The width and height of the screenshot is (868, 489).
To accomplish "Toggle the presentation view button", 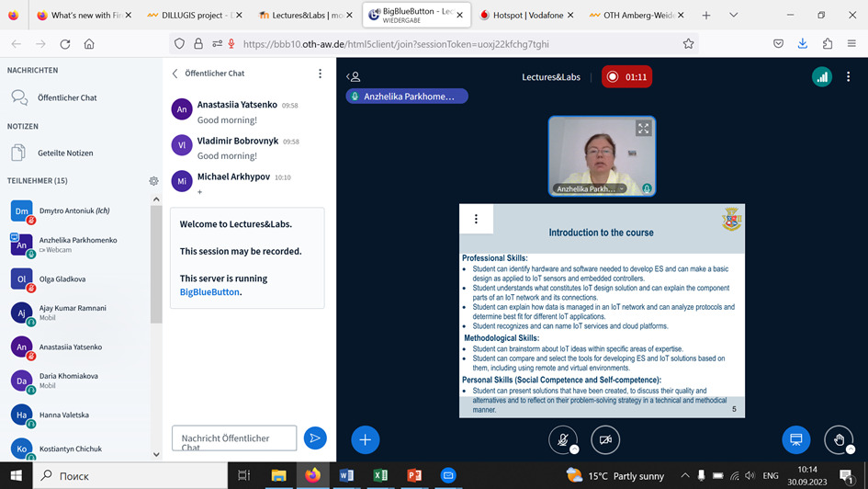I will tap(795, 439).
